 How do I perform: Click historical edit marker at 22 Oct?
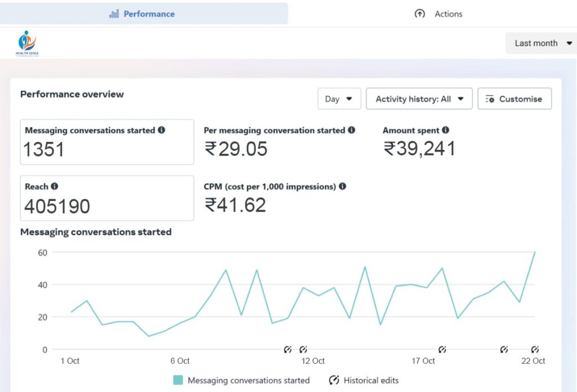(535, 350)
